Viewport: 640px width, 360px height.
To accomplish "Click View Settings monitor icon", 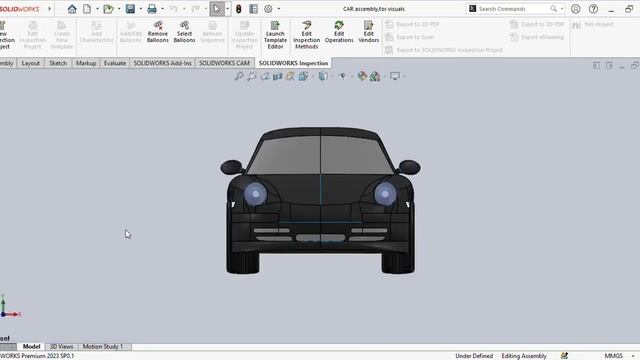I will (x=395, y=76).
